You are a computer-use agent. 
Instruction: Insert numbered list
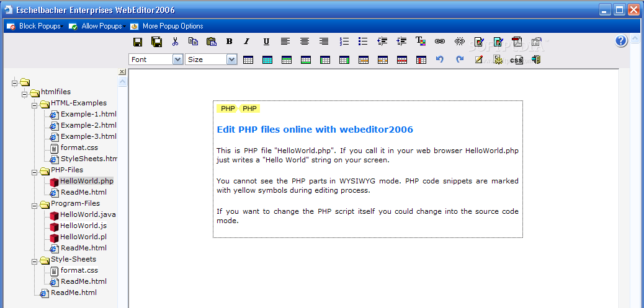click(x=344, y=42)
